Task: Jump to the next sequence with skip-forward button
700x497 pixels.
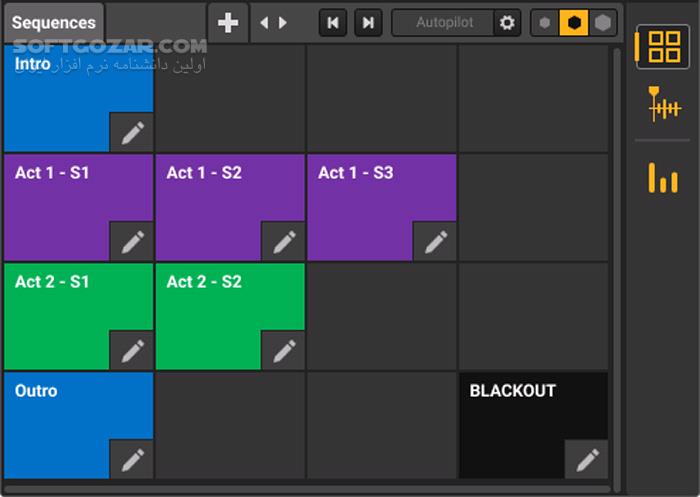Action: 368,22
